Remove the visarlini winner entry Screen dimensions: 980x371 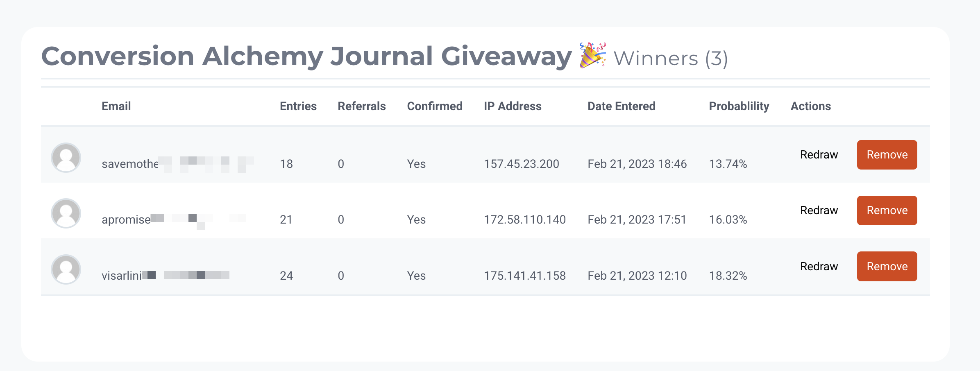pyautogui.click(x=887, y=267)
